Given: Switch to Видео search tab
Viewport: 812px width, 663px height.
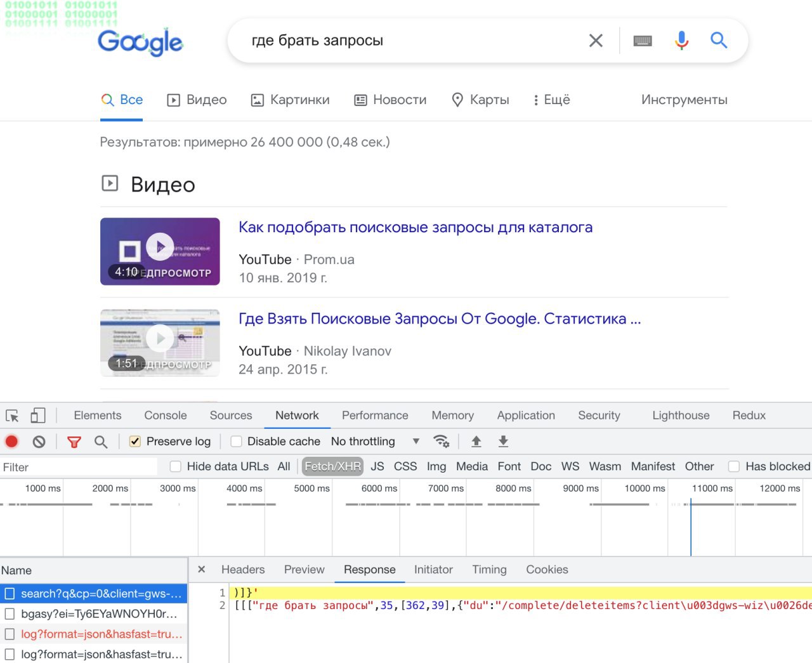Looking at the screenshot, I should [x=197, y=100].
